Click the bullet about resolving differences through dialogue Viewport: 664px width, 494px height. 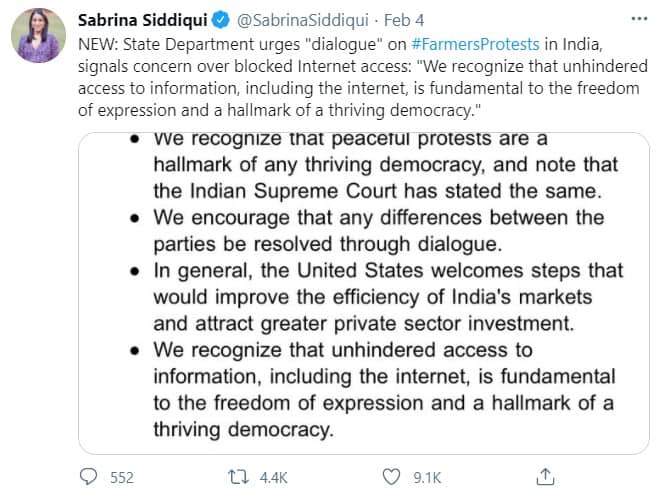click(380, 230)
